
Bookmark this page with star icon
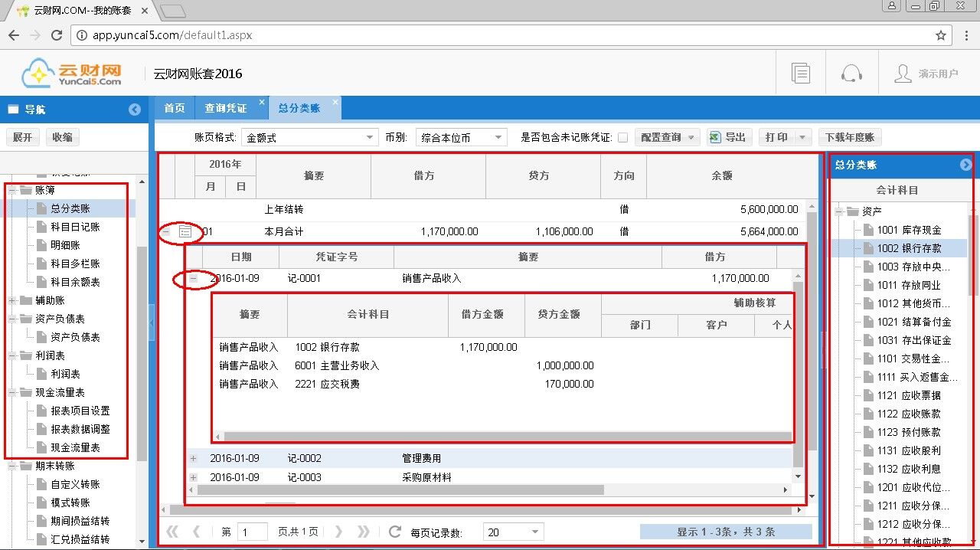click(x=941, y=35)
